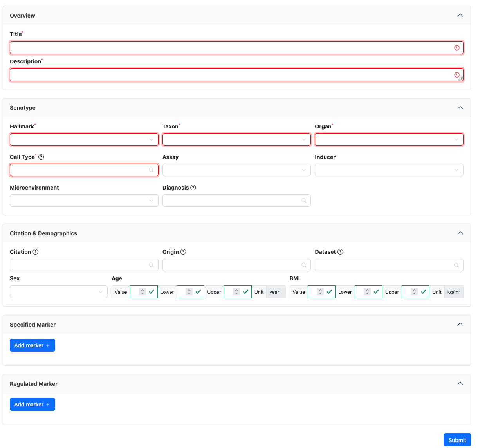Open the Inducer dropdown
Screen dimensions: 478x448
(x=389, y=170)
